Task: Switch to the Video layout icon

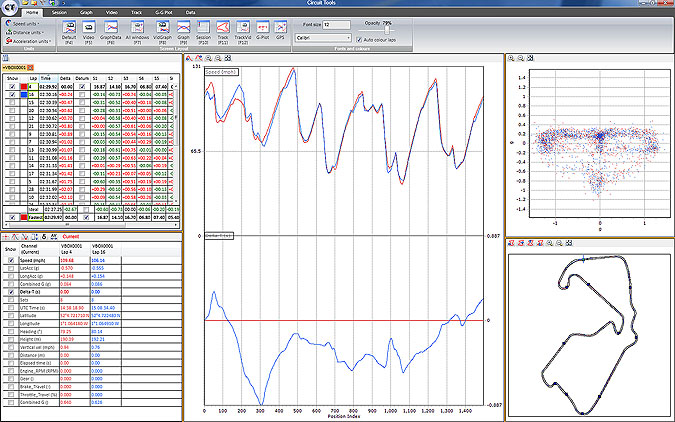Action: click(89, 28)
